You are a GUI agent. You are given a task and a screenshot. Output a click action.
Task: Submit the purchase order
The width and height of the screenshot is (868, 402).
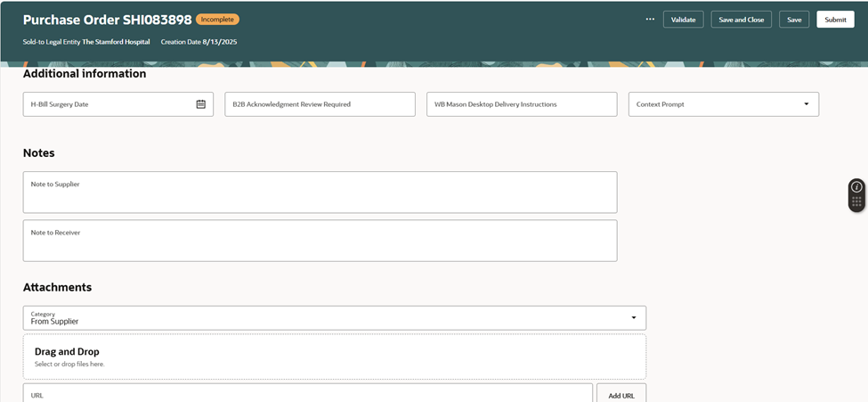[x=835, y=20]
